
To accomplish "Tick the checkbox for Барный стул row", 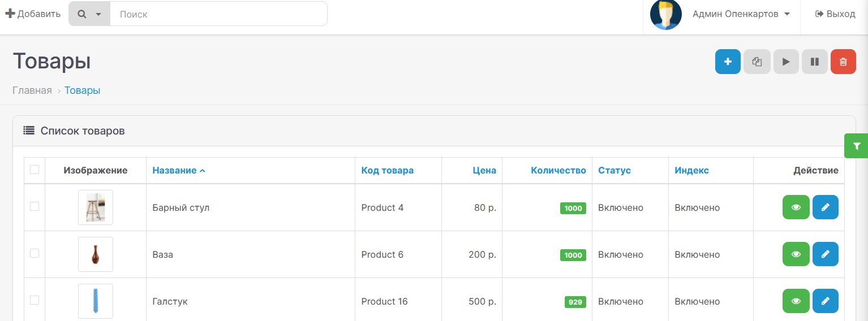I will (35, 207).
